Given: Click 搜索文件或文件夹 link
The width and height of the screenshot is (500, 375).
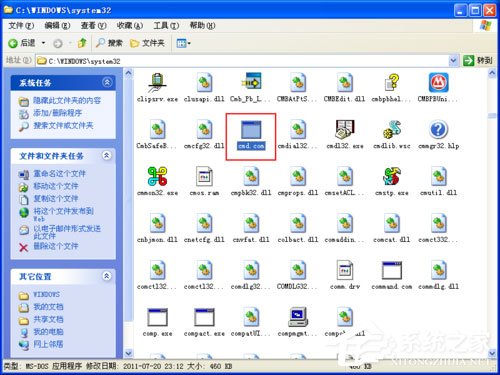Looking at the screenshot, I should coord(63,126).
